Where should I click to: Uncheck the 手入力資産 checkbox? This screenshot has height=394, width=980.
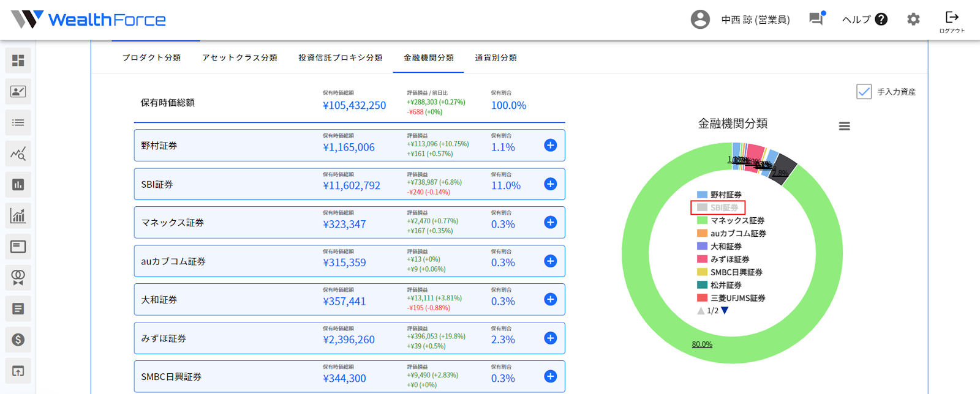pyautogui.click(x=864, y=92)
